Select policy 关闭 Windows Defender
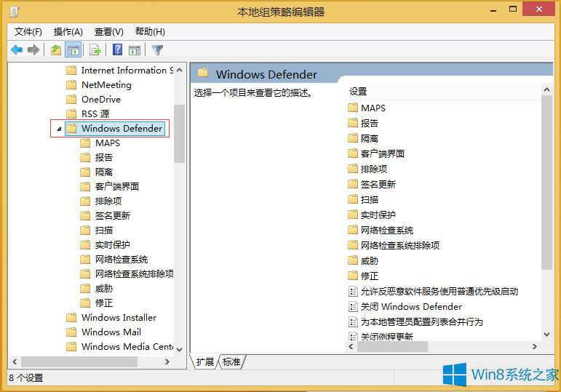 tap(411, 306)
